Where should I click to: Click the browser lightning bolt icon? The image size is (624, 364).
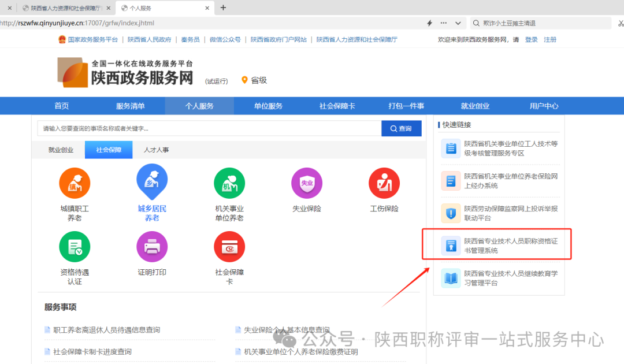click(x=429, y=23)
